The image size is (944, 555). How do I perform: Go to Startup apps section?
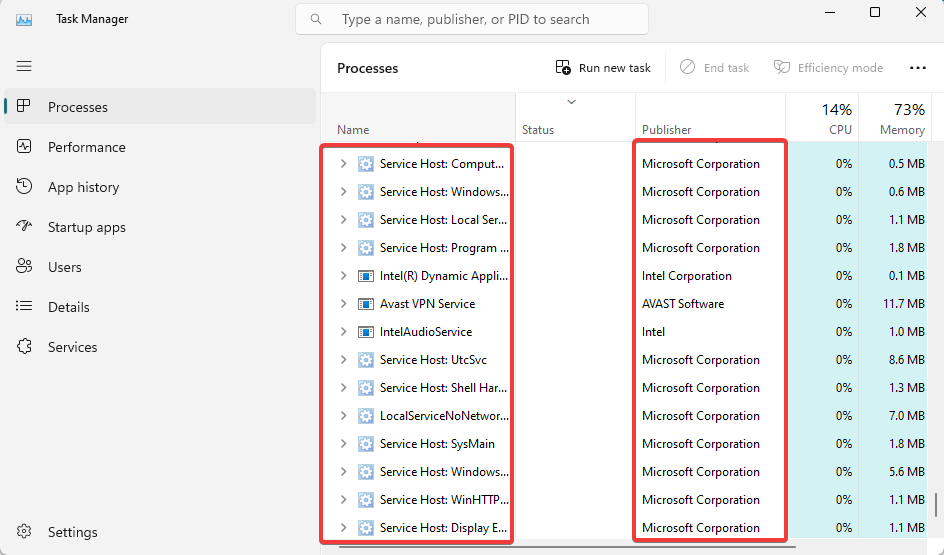86,227
